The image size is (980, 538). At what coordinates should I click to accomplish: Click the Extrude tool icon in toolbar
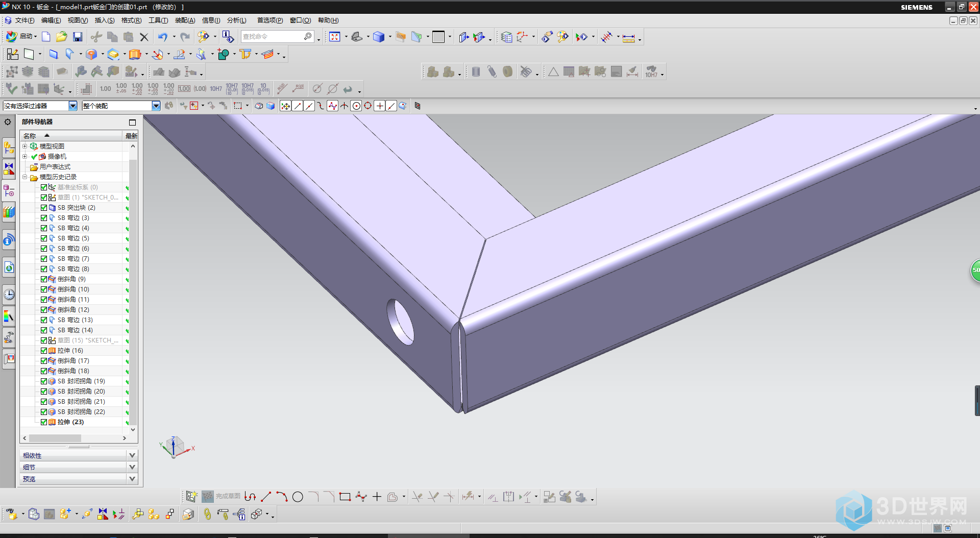click(135, 54)
